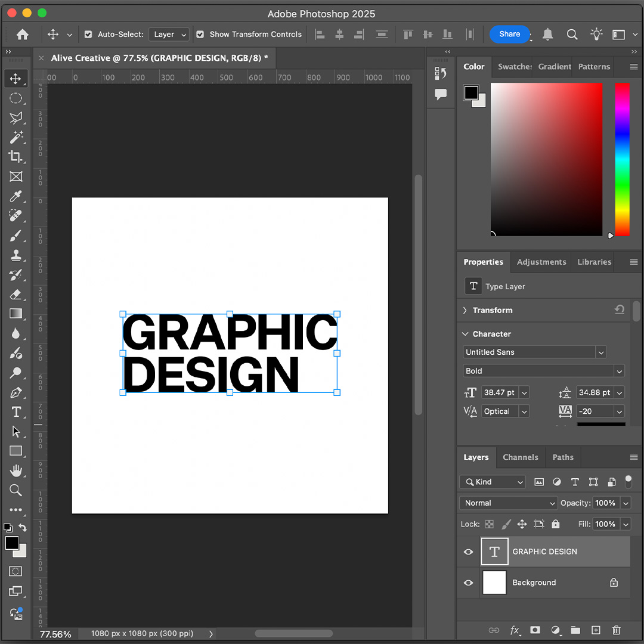The height and width of the screenshot is (644, 644).
Task: Select the Crop tool
Action: coord(16,157)
